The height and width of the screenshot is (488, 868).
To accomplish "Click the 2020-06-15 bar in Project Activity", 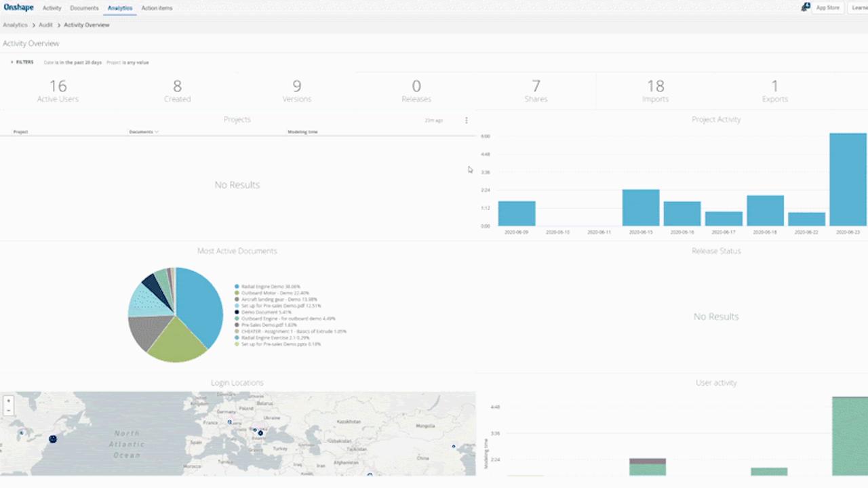I will (640, 207).
